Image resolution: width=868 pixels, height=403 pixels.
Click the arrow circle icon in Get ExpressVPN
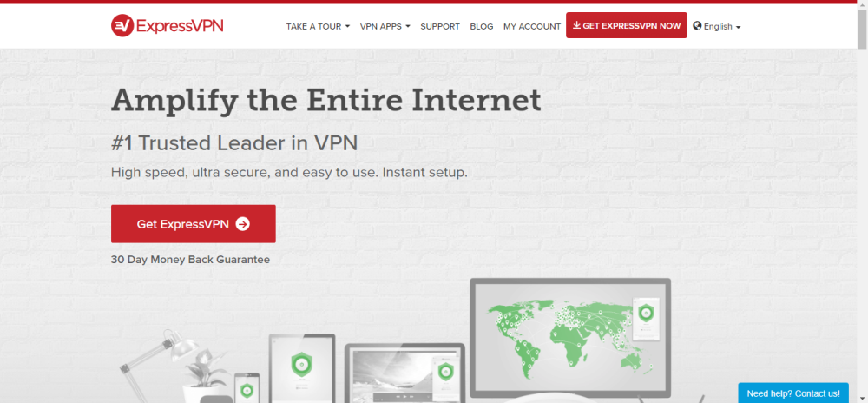point(242,223)
